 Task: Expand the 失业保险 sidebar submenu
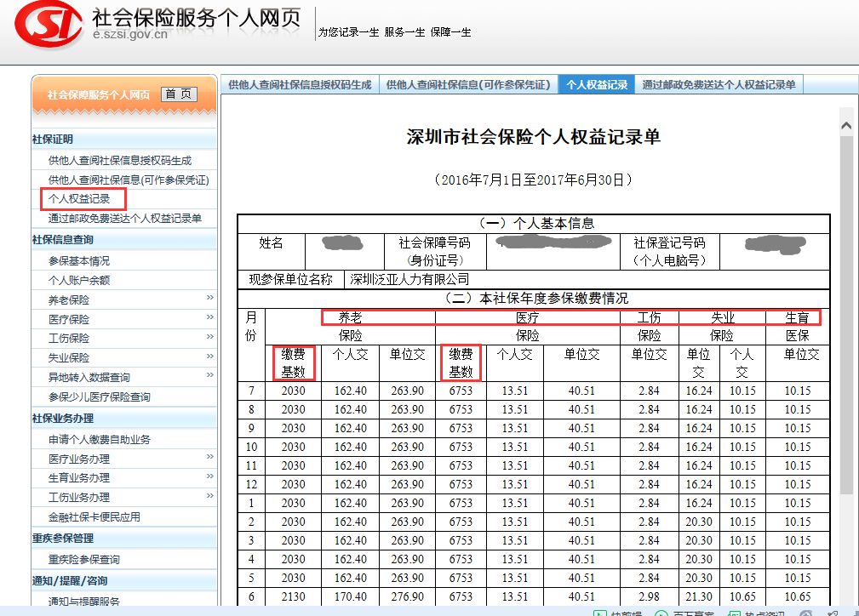(209, 357)
